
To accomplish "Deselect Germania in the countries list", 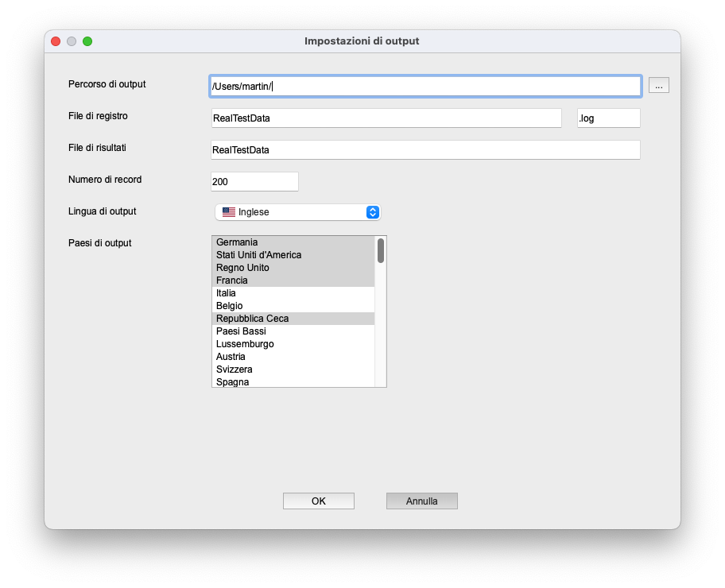I will pyautogui.click(x=237, y=242).
